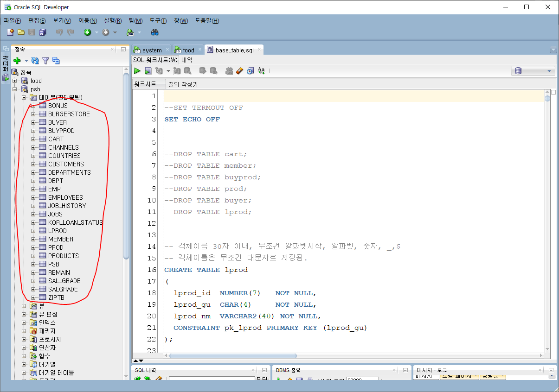Select the base_table.sql tab
The width and height of the screenshot is (559, 392).
pyautogui.click(x=234, y=50)
